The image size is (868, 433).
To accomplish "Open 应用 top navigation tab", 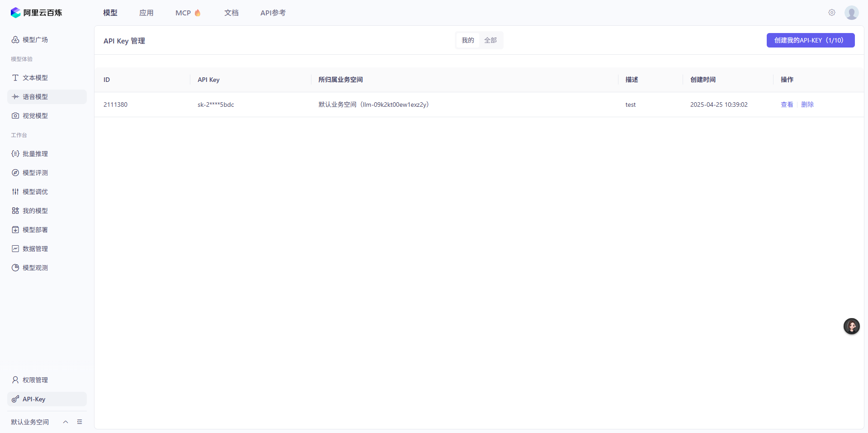I will [x=146, y=13].
